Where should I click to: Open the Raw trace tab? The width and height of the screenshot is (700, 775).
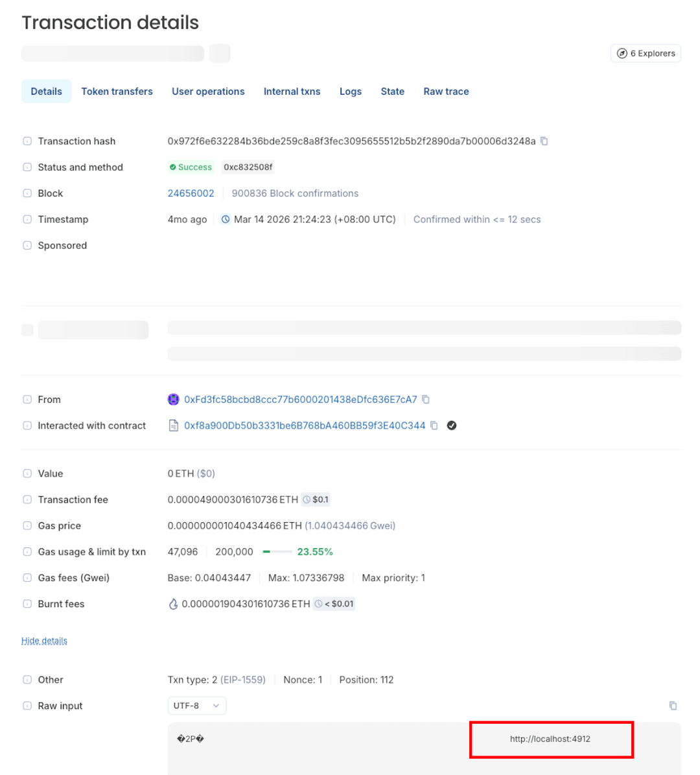[x=446, y=91]
